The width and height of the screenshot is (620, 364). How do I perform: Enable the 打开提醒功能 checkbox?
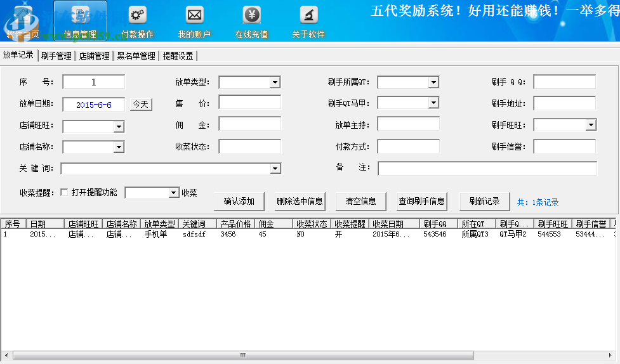[64, 193]
